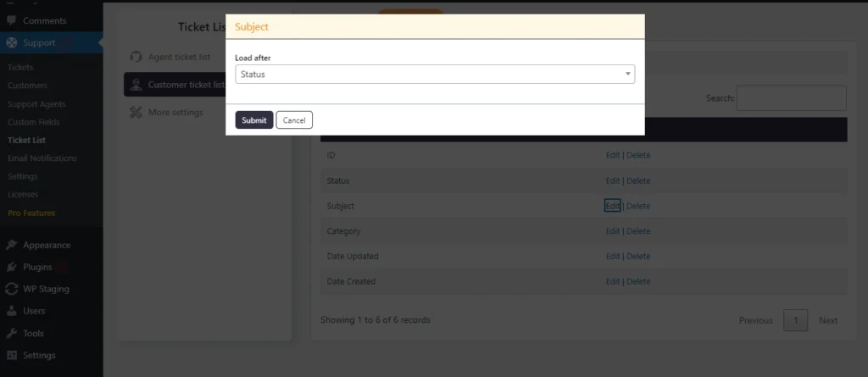This screenshot has height=377, width=868.
Task: Open the WP Staging menu
Action: [x=46, y=289]
